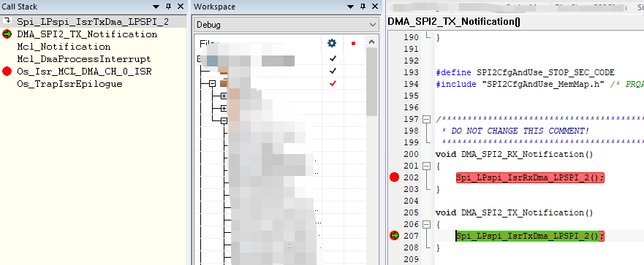Collapse the comment block fold at line 197
This screenshot has height=265, width=644.
[427, 120]
